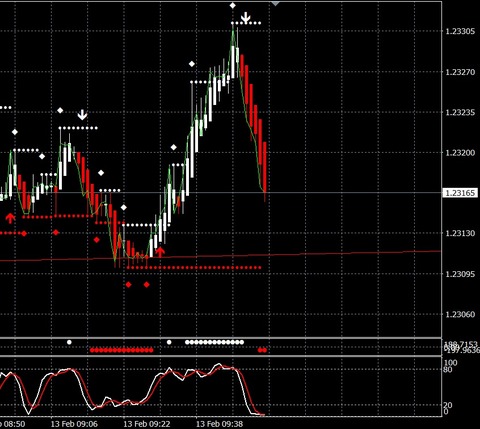This screenshot has height=429, width=480.
Task: Click the white down arrow above the 1.23305 peak
Action: click(x=246, y=17)
